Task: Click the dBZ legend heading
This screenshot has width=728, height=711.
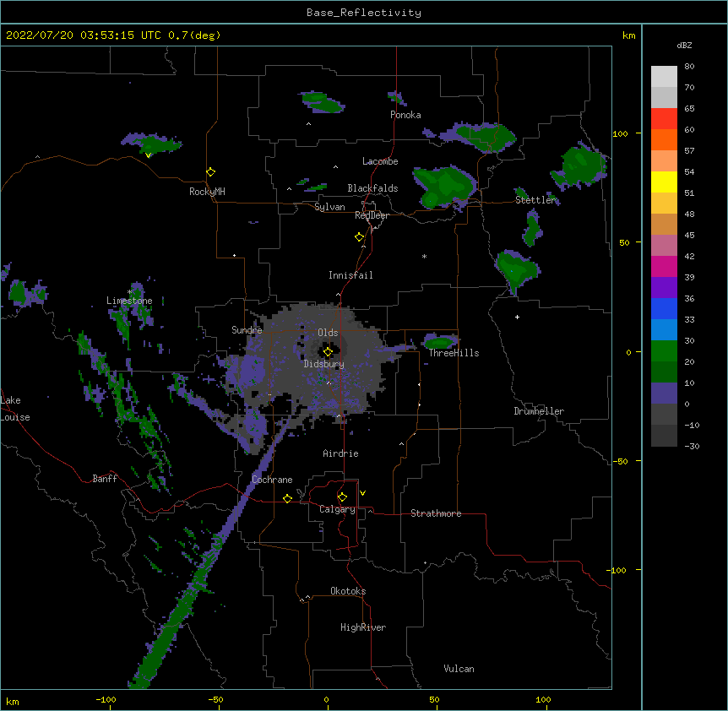Action: 684,46
